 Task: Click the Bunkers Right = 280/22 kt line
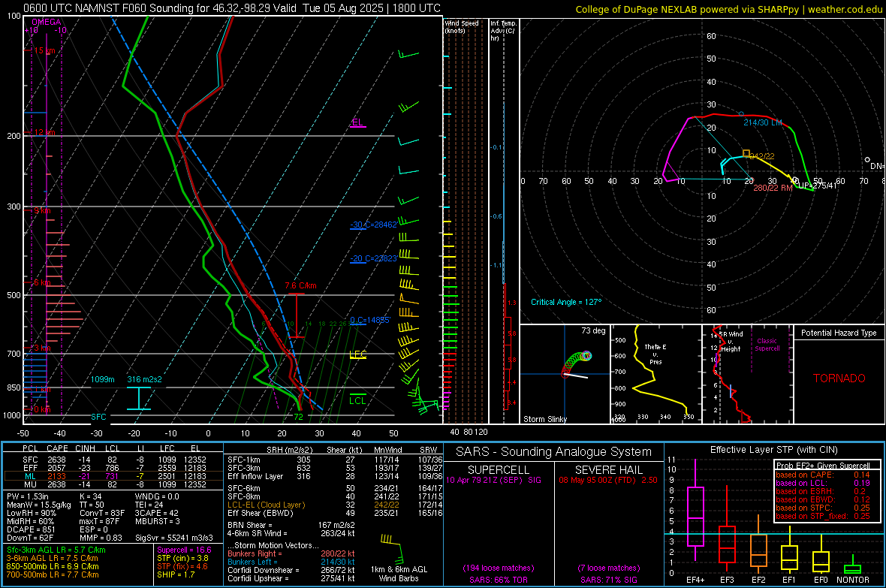tap(291, 553)
